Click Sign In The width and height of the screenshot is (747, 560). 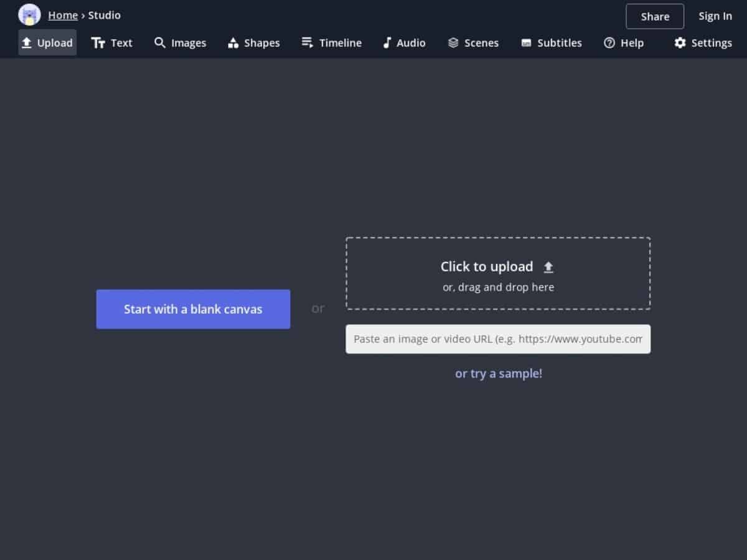(x=715, y=16)
